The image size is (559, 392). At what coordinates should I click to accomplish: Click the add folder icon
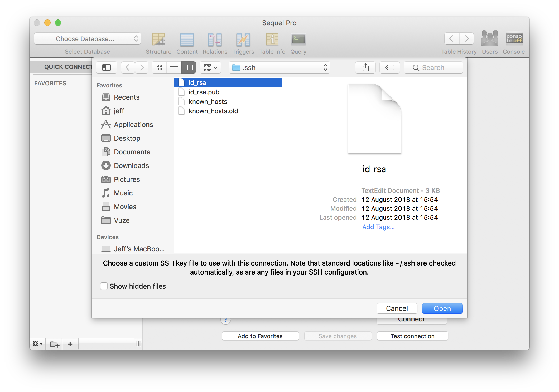[54, 344]
